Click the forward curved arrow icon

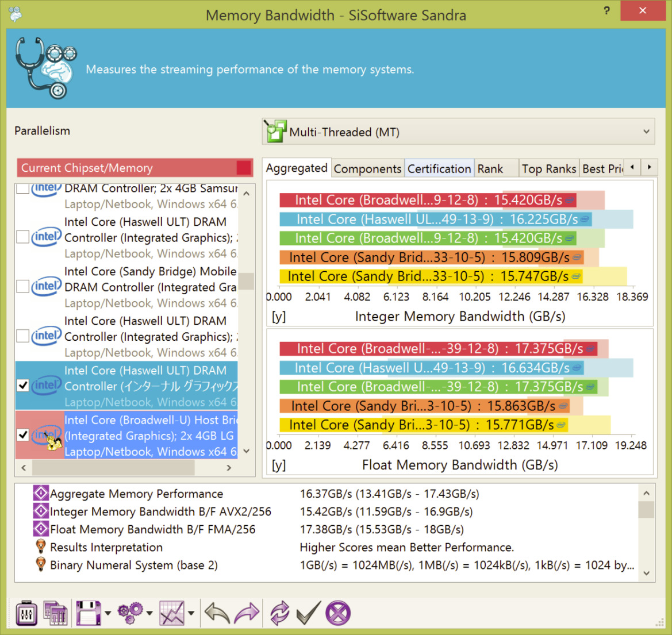coord(247,613)
